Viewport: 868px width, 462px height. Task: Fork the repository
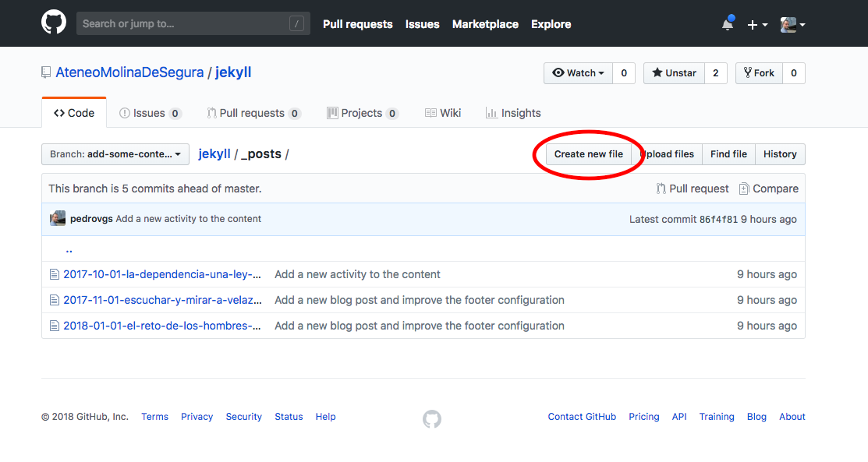coord(759,73)
